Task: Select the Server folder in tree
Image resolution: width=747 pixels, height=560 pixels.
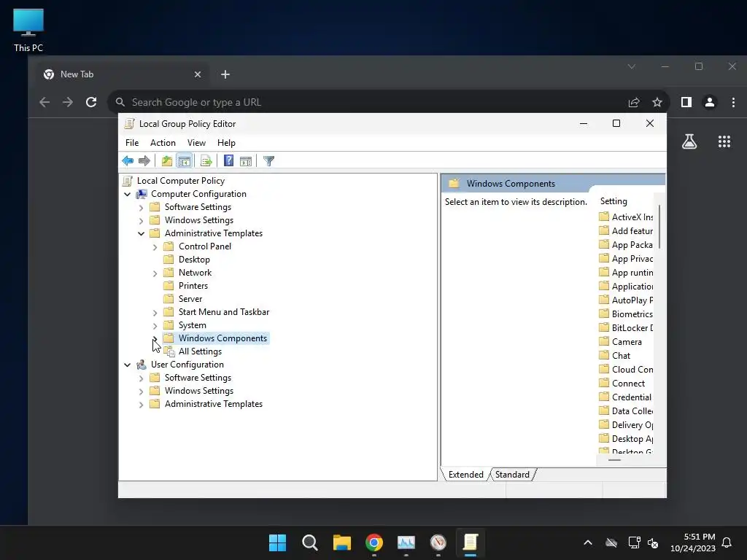Action: tap(190, 299)
